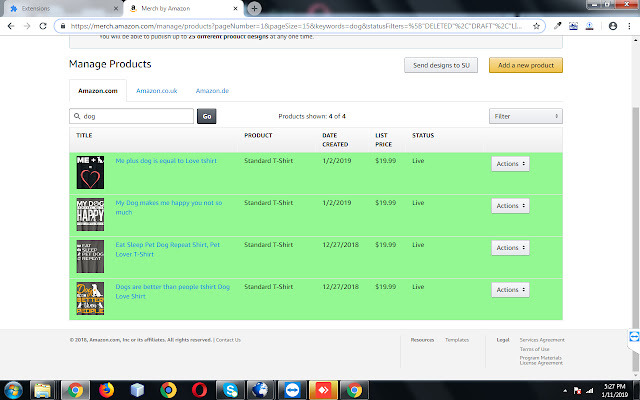This screenshot has height=400, width=640.
Task: Click the Contact Us footer link
Action: click(228, 340)
